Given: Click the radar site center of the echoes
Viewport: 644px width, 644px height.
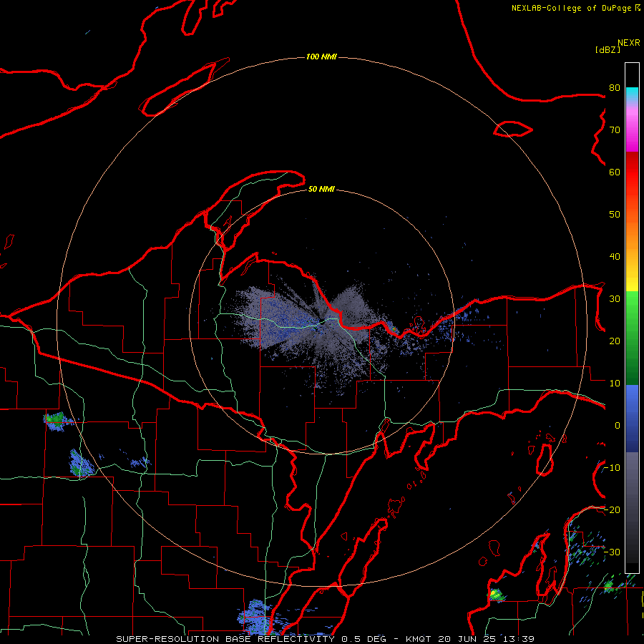Looking at the screenshot, I should pos(321,321).
